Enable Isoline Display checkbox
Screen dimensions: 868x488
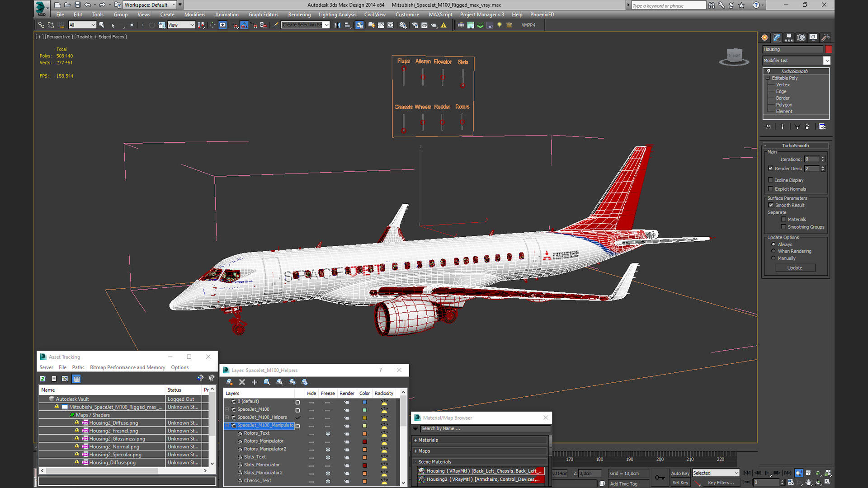pos(770,180)
